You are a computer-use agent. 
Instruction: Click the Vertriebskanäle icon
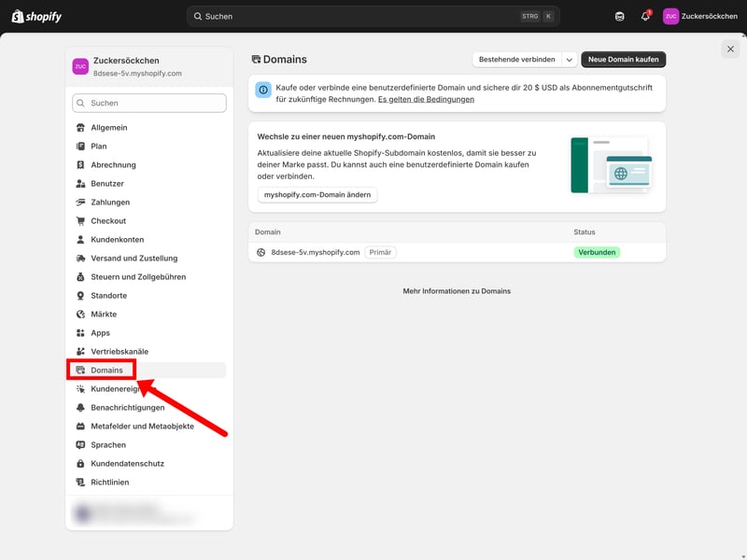point(80,352)
